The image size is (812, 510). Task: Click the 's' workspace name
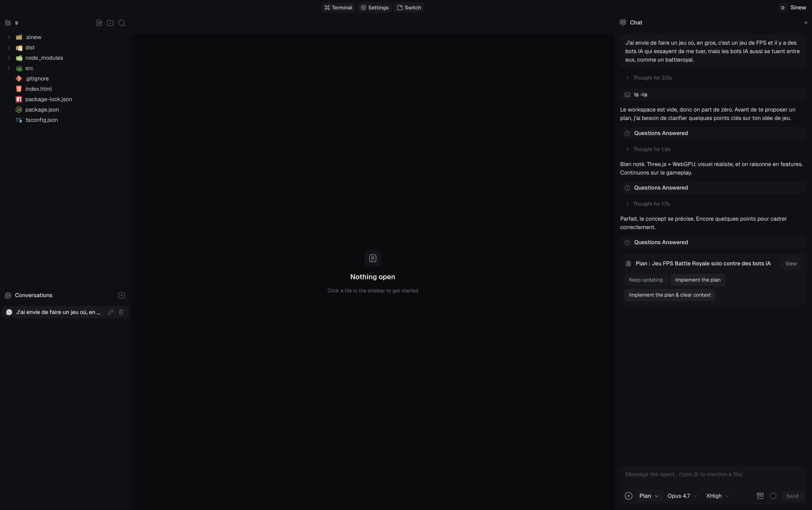pos(16,23)
